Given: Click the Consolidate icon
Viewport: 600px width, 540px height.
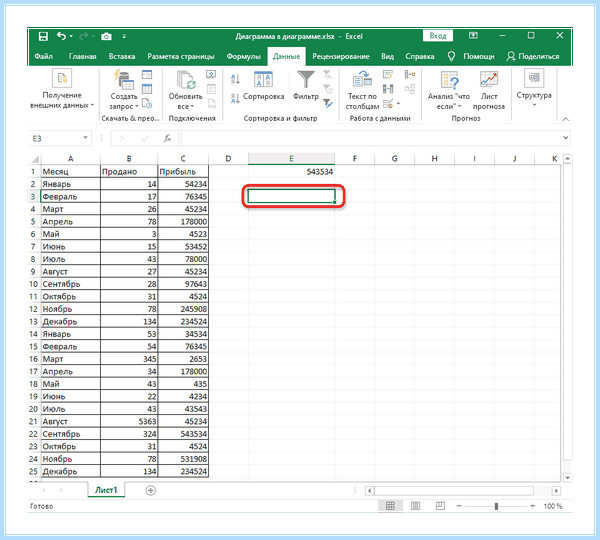Looking at the screenshot, I should (410, 74).
